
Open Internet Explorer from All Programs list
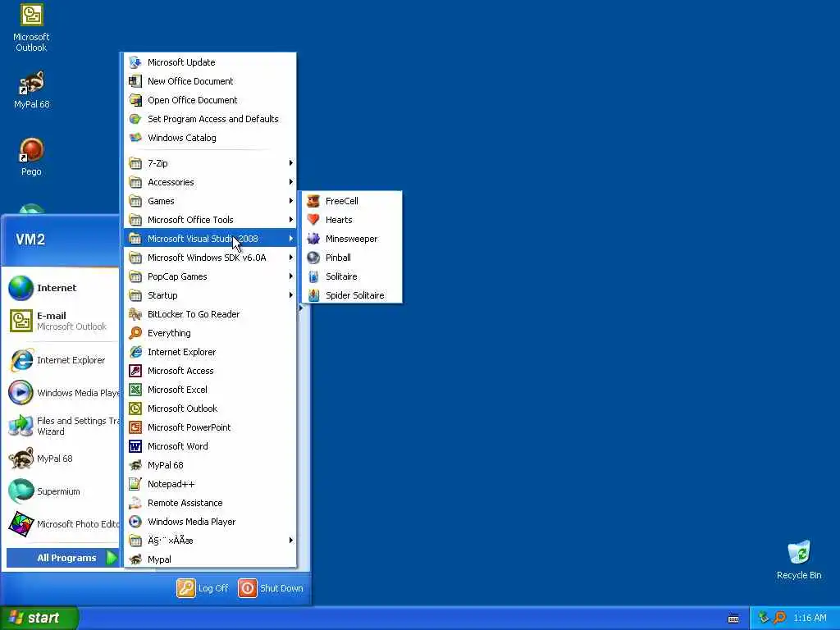click(210, 352)
